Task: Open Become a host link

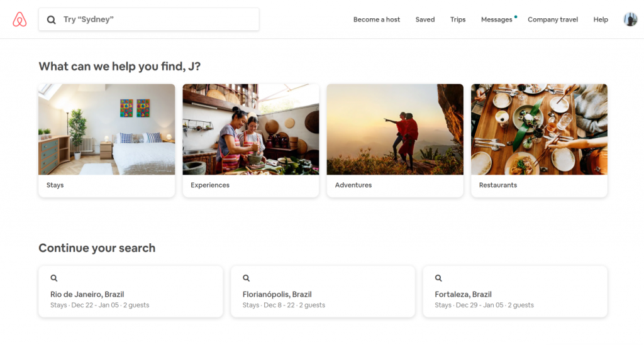Action: [376, 19]
